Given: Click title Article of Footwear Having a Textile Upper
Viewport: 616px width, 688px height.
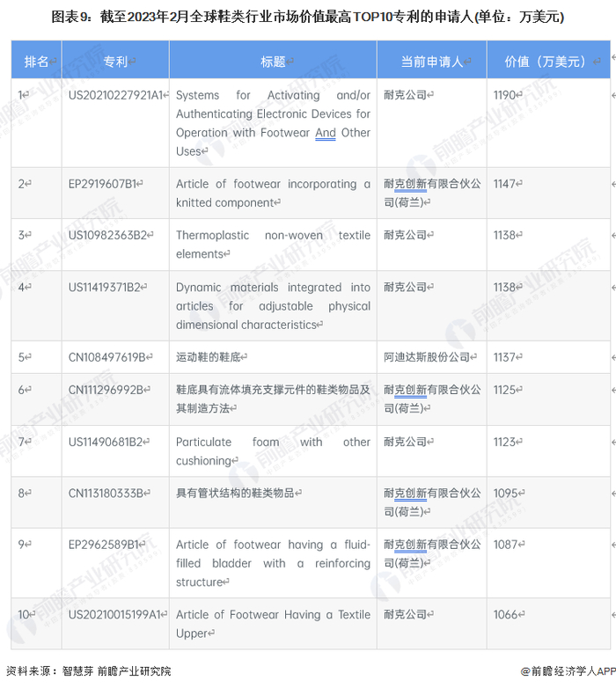Looking at the screenshot, I should 273,624.
